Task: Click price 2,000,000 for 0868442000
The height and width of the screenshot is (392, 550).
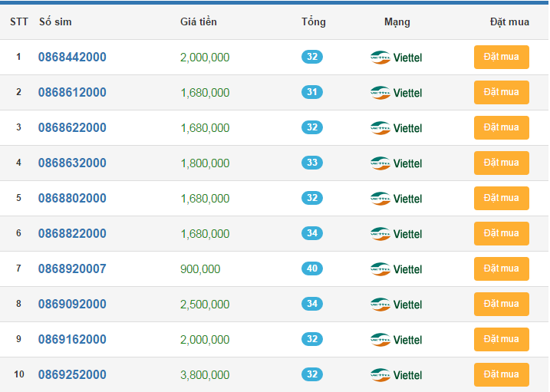Action: (205, 58)
